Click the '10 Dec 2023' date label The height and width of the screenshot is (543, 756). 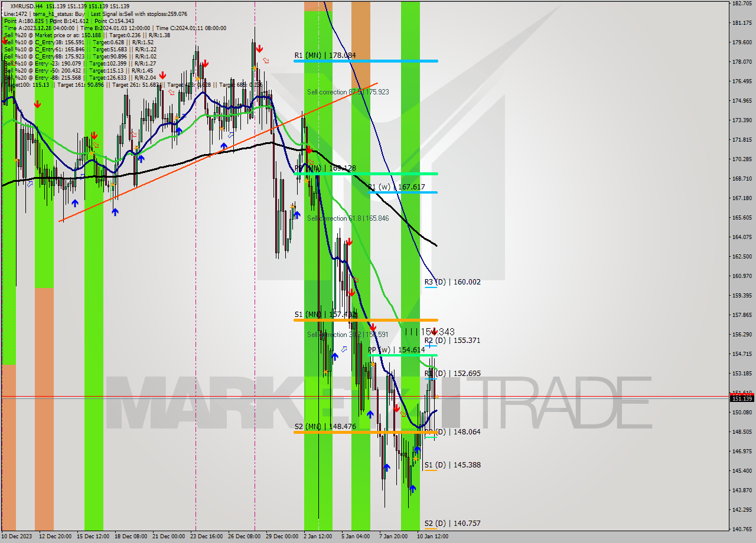(x=17, y=537)
